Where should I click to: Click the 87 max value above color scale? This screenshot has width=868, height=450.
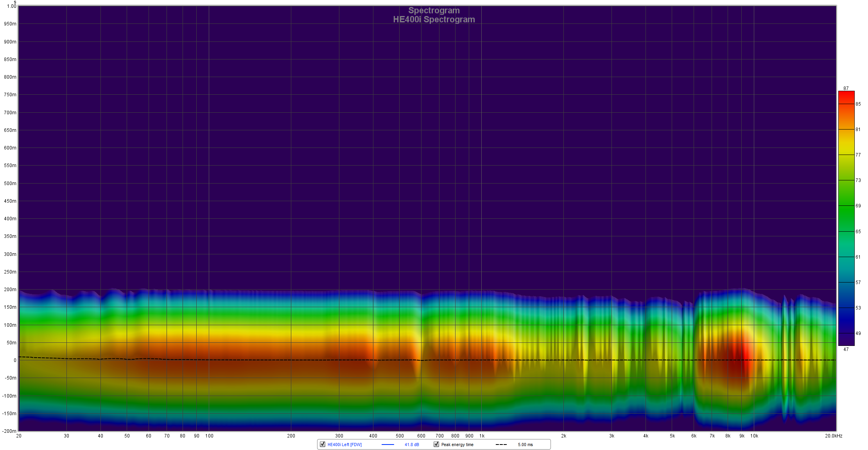(846, 88)
